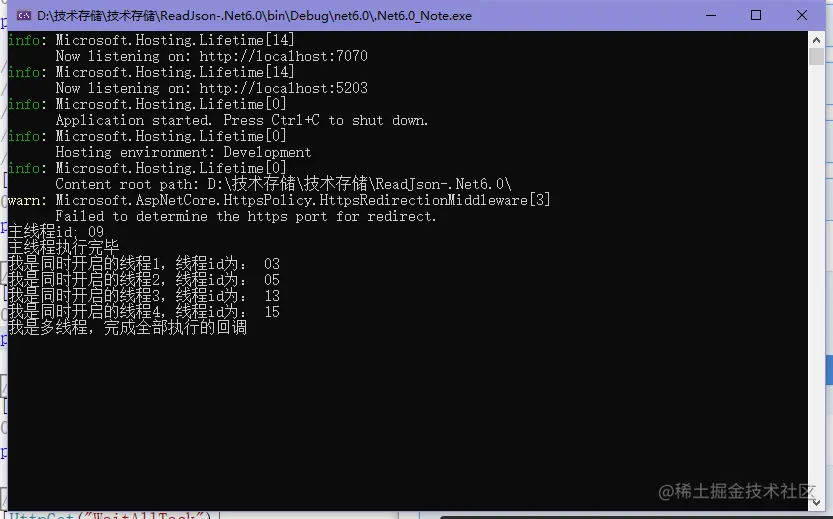
Task: Click the 线程1 line with id 03
Action: click(143, 264)
